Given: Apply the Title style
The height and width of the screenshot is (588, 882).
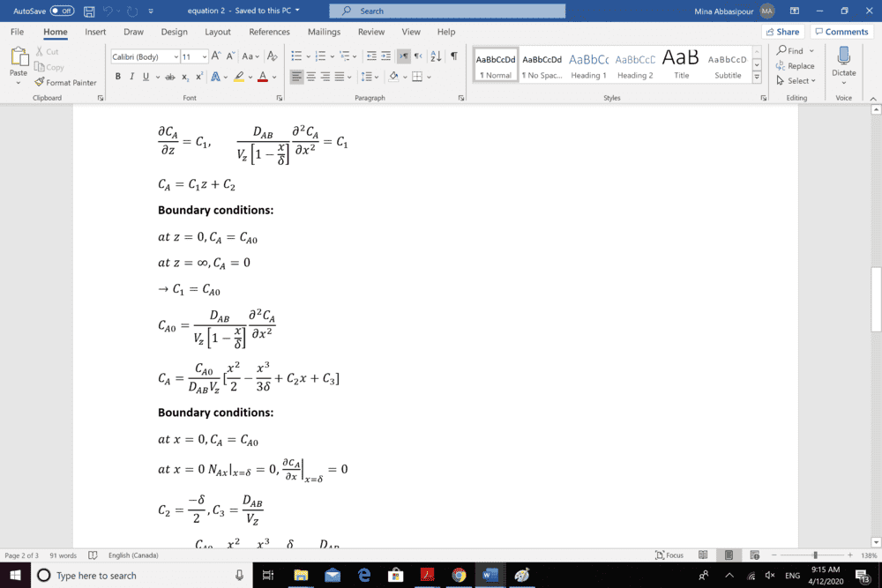Looking at the screenshot, I should [681, 65].
